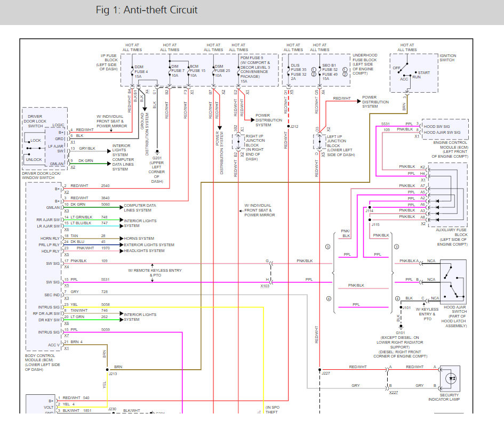Click the 'RR AJAR SW' pin label

click(x=48, y=220)
